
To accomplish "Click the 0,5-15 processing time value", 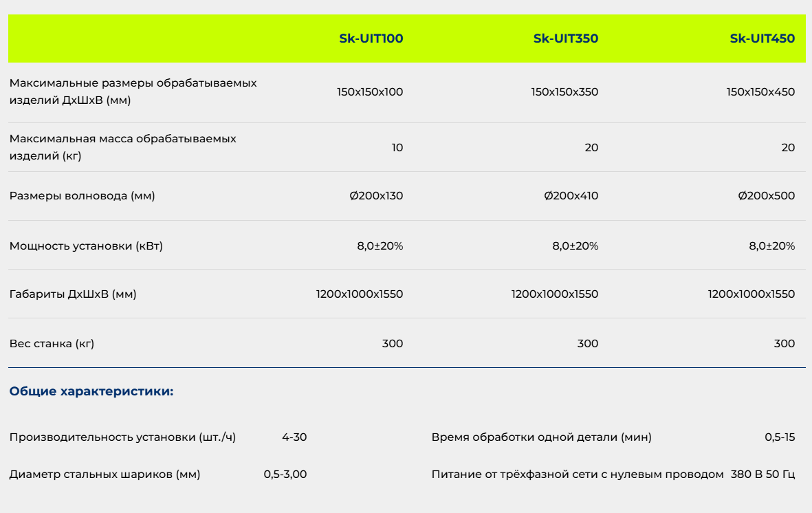I will [780, 437].
